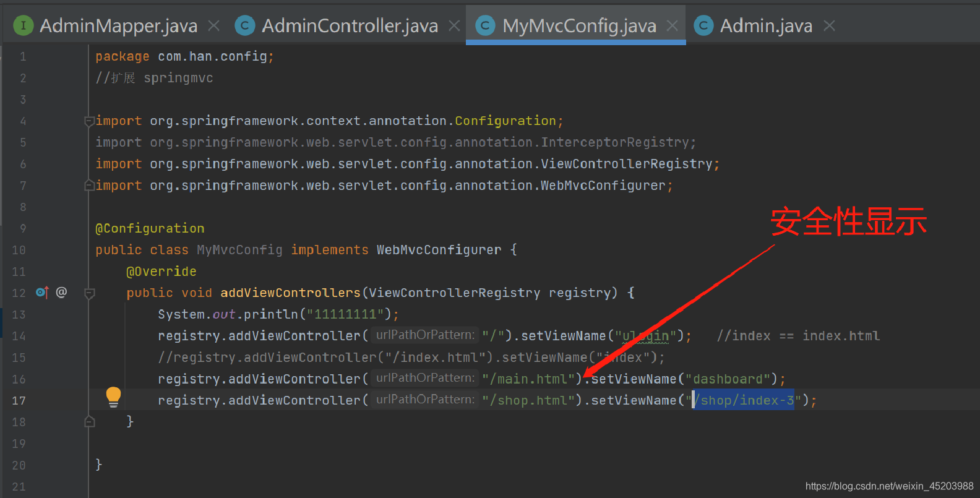The height and width of the screenshot is (498, 980).
Task: Click the urlPathOrPattern hint on line 16
Action: (425, 377)
